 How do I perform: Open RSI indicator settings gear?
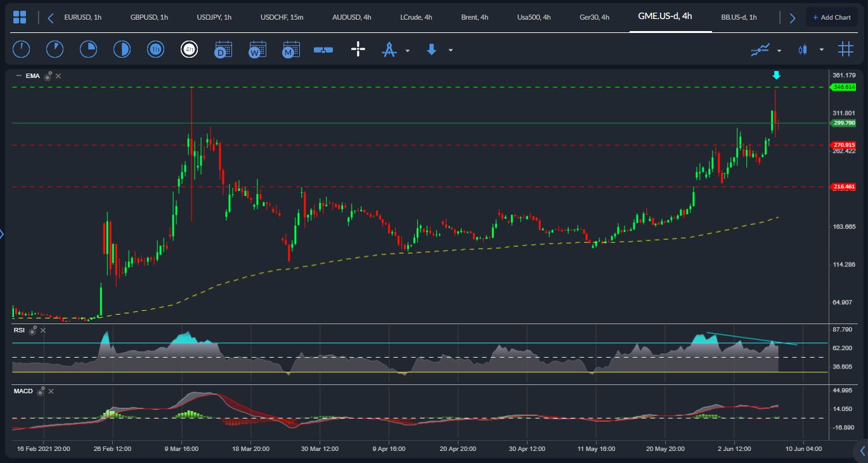click(x=32, y=330)
